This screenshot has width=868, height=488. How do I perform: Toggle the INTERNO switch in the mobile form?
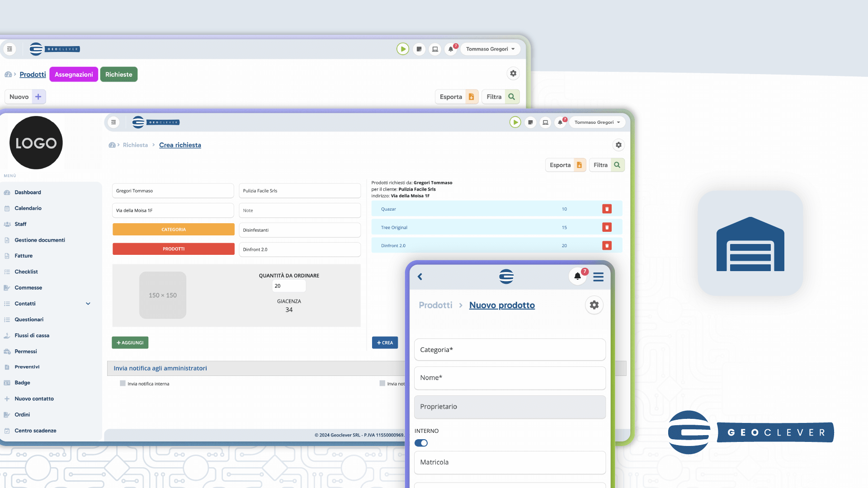(x=421, y=443)
